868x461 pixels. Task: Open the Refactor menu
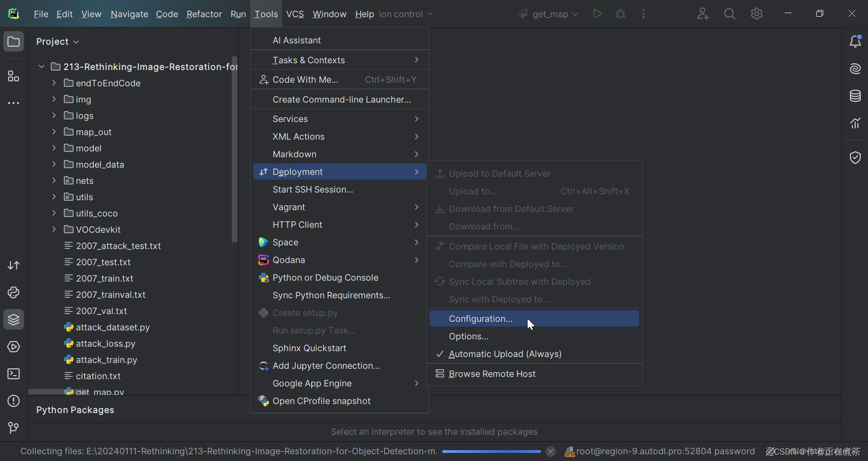pyautogui.click(x=204, y=14)
